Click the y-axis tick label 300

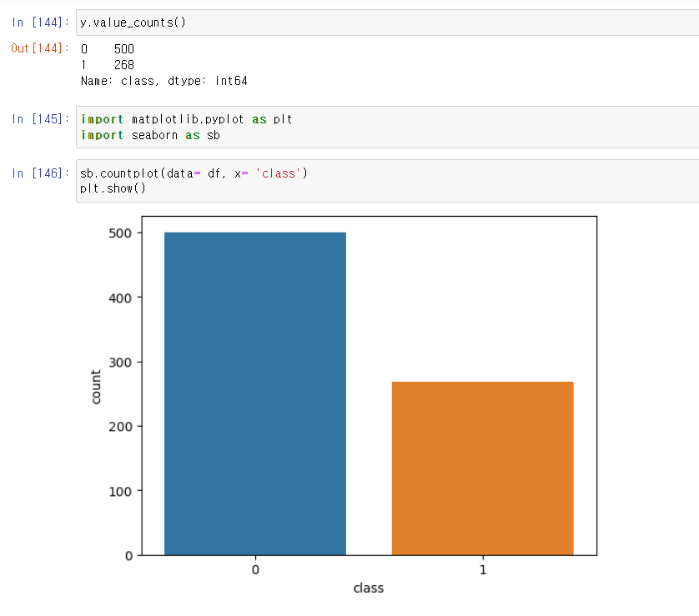pyautogui.click(x=120, y=362)
